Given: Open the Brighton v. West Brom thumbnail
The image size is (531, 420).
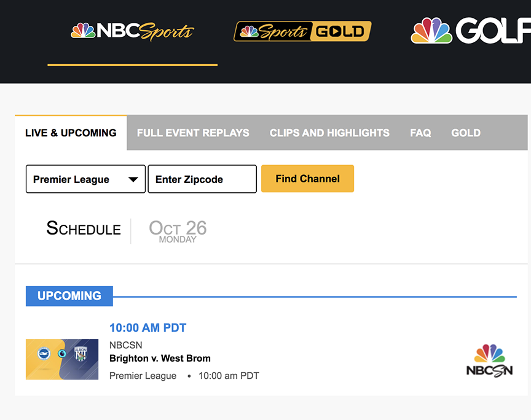Looking at the screenshot, I should pos(62,359).
